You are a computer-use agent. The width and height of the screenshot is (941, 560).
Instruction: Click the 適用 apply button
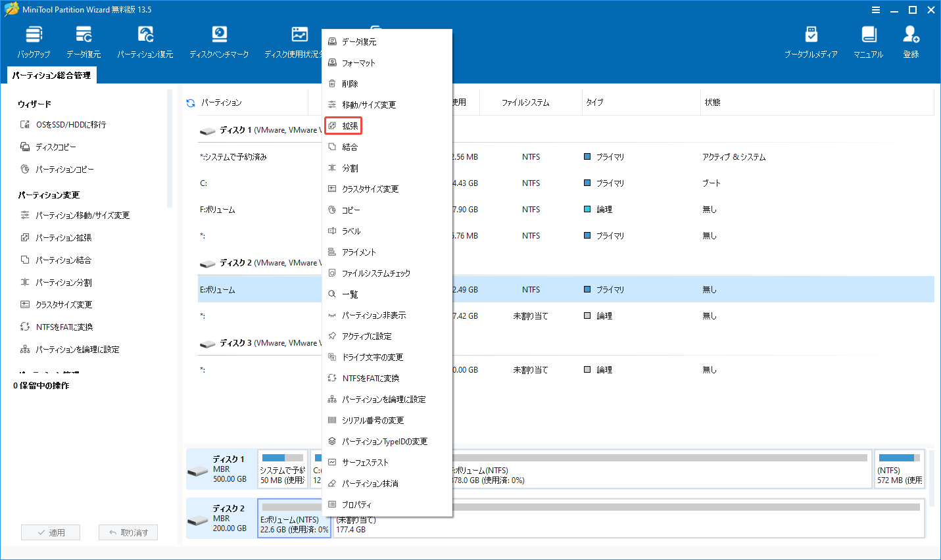tap(51, 532)
